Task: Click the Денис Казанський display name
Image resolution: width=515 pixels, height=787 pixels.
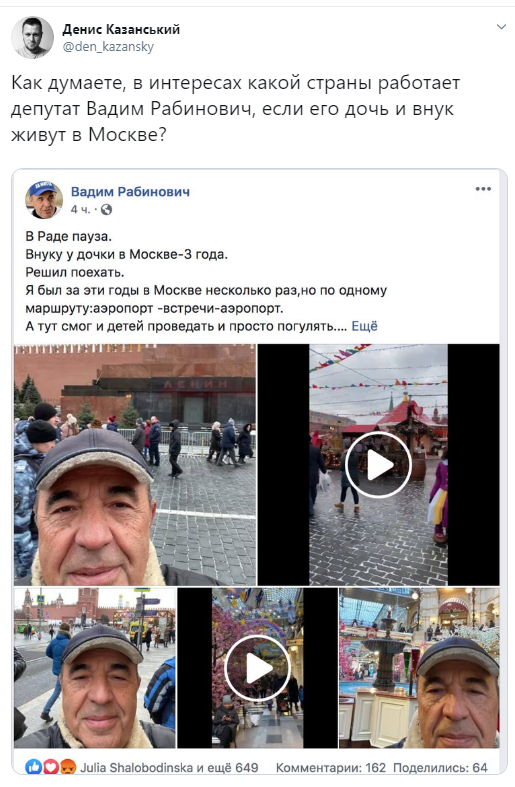Action: [121, 30]
